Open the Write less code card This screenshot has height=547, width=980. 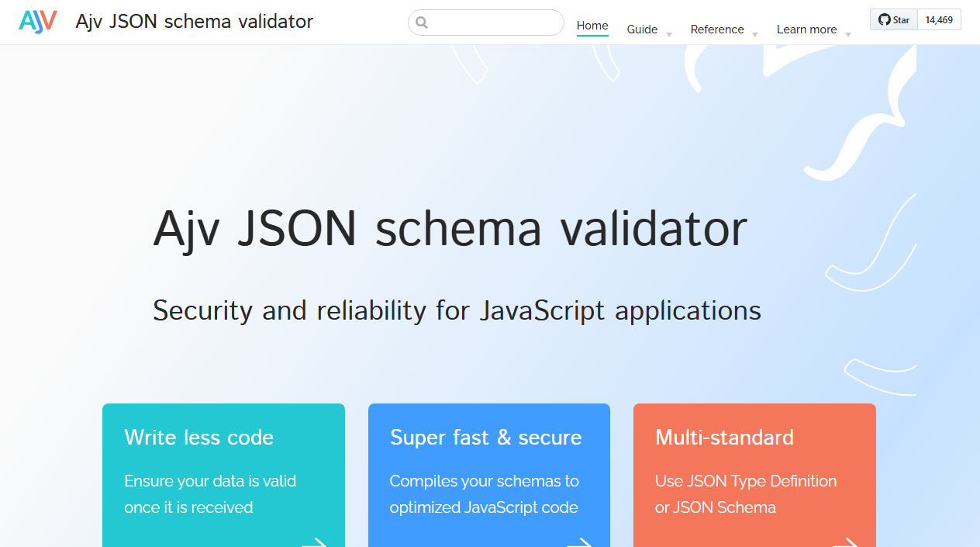(x=223, y=473)
